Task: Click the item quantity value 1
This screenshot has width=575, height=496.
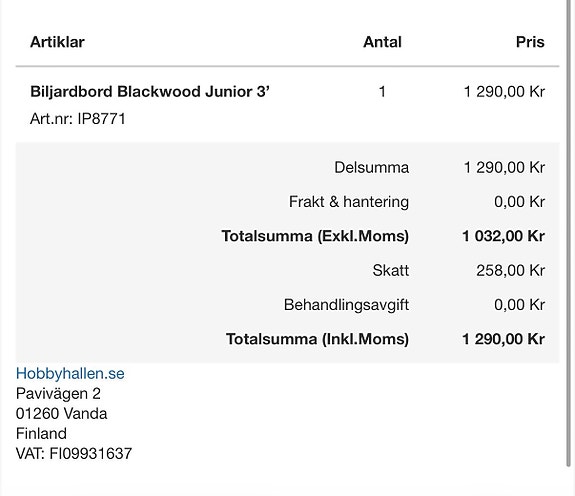Action: (x=382, y=92)
